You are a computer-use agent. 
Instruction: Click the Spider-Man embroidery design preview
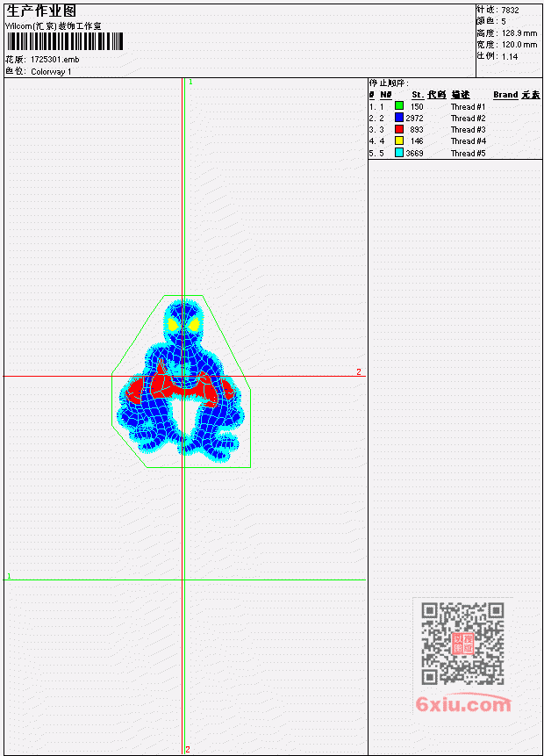pos(181,381)
